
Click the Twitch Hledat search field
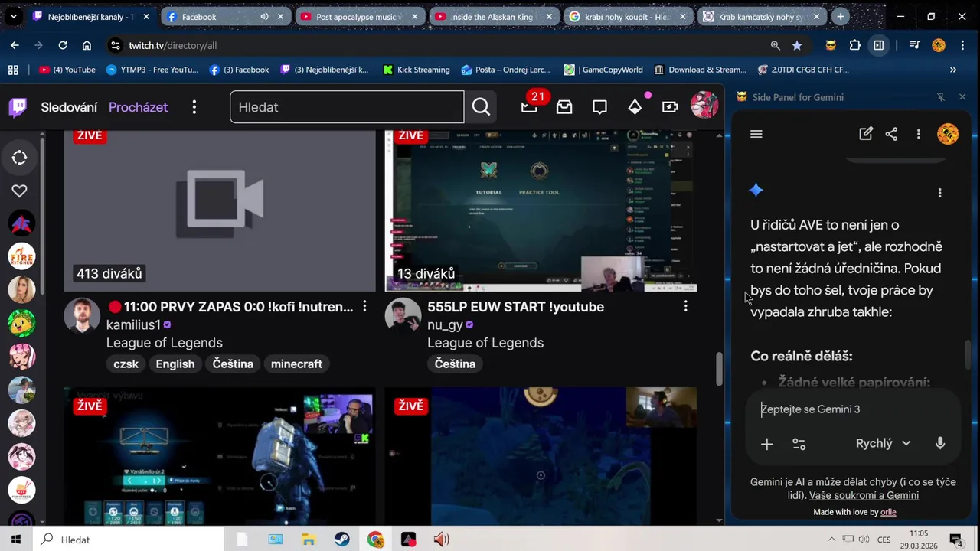click(x=347, y=107)
